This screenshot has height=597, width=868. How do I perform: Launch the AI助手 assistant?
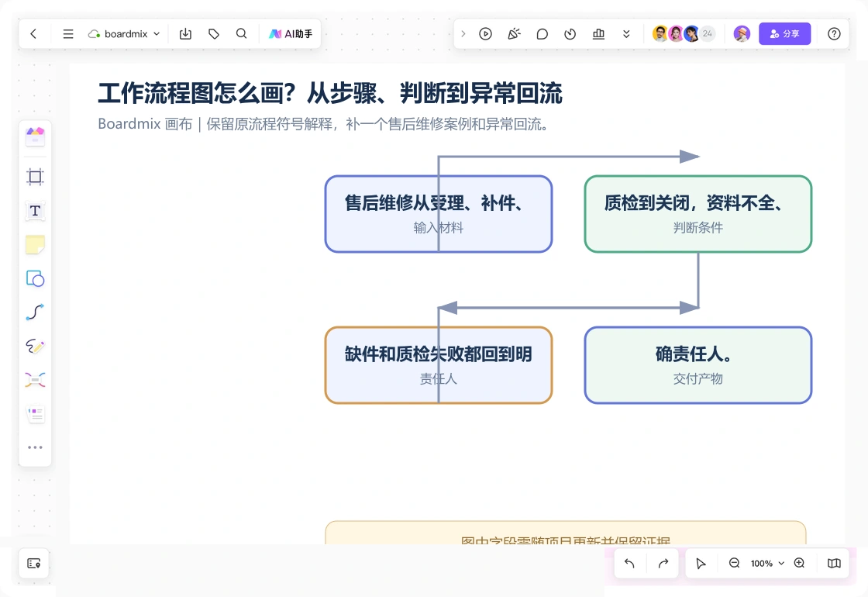291,34
